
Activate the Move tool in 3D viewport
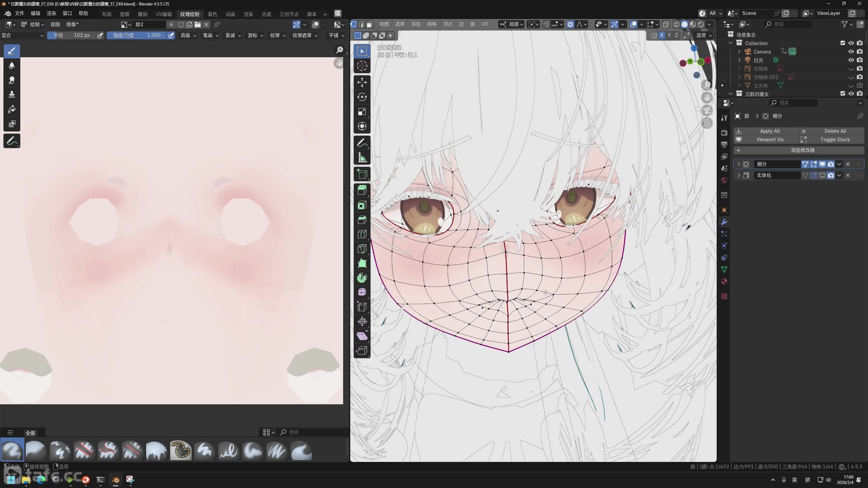click(x=362, y=82)
